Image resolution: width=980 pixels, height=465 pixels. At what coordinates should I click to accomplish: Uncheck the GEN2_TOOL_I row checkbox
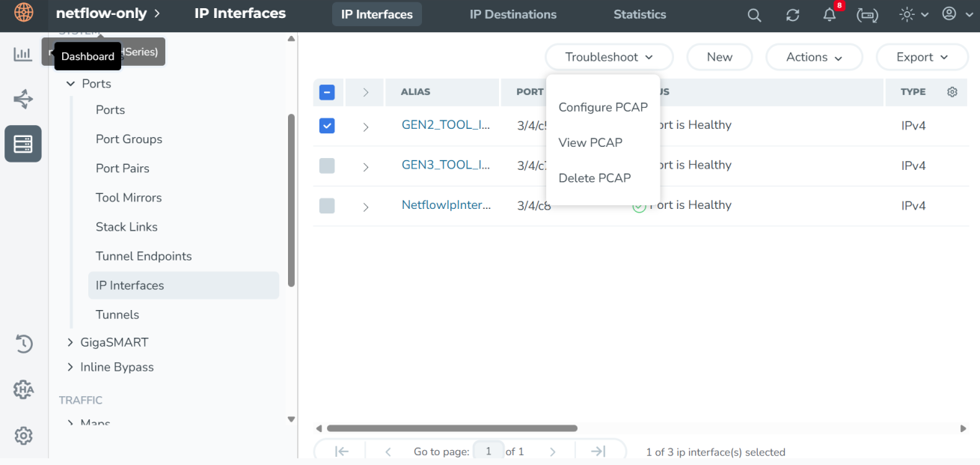click(x=327, y=126)
